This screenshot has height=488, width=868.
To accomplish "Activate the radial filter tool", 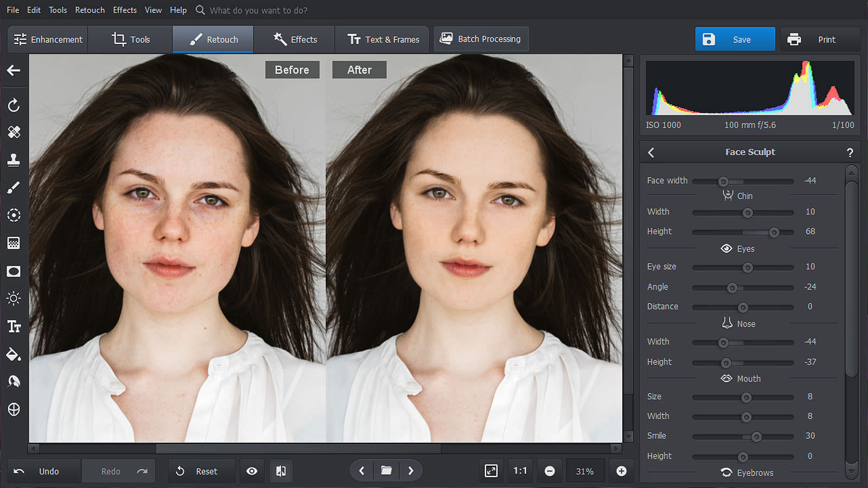I will click(14, 215).
